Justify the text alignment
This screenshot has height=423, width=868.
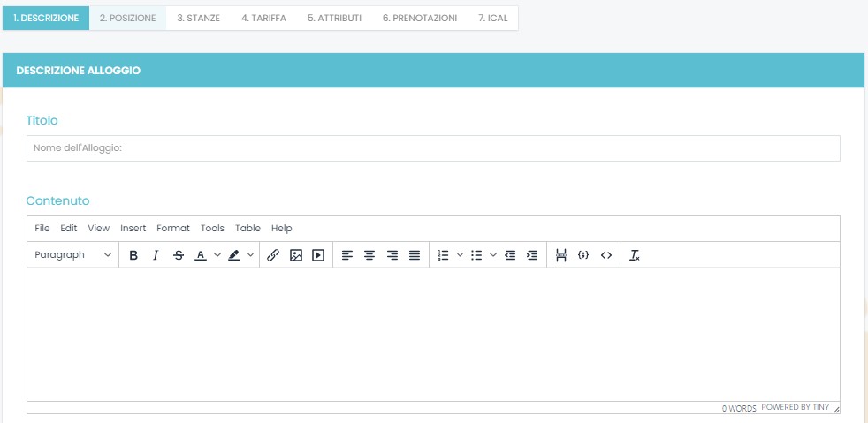tap(415, 255)
